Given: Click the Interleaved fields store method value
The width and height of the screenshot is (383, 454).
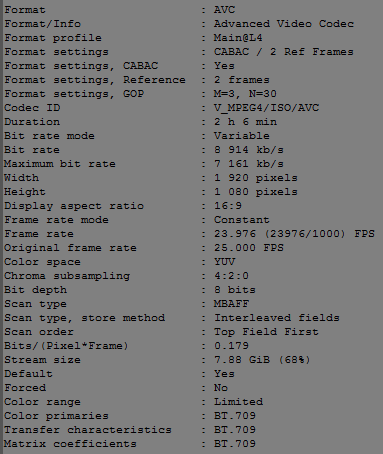Looking at the screenshot, I should 277,318.
